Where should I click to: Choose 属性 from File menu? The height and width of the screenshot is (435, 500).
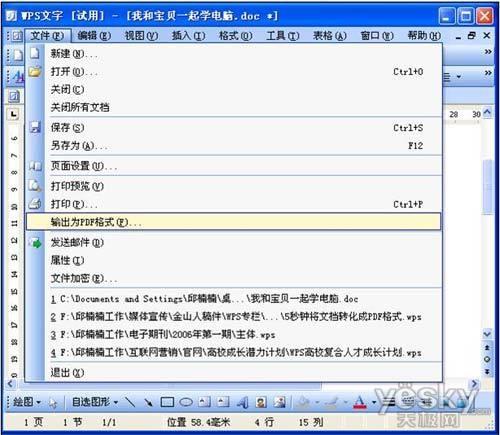234,260
